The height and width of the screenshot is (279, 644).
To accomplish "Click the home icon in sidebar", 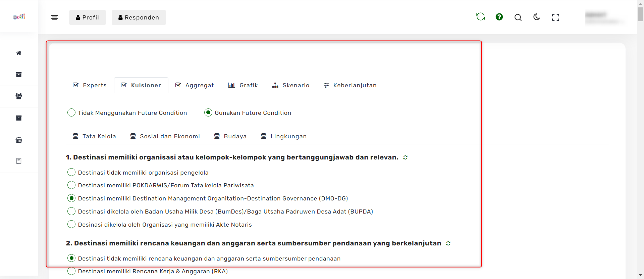I will (x=19, y=53).
